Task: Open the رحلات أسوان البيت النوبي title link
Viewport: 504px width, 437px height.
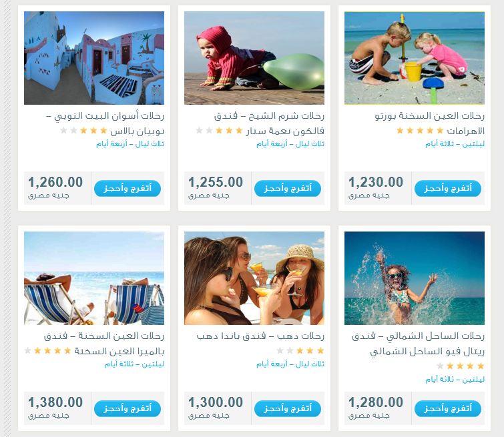Action: coord(105,123)
